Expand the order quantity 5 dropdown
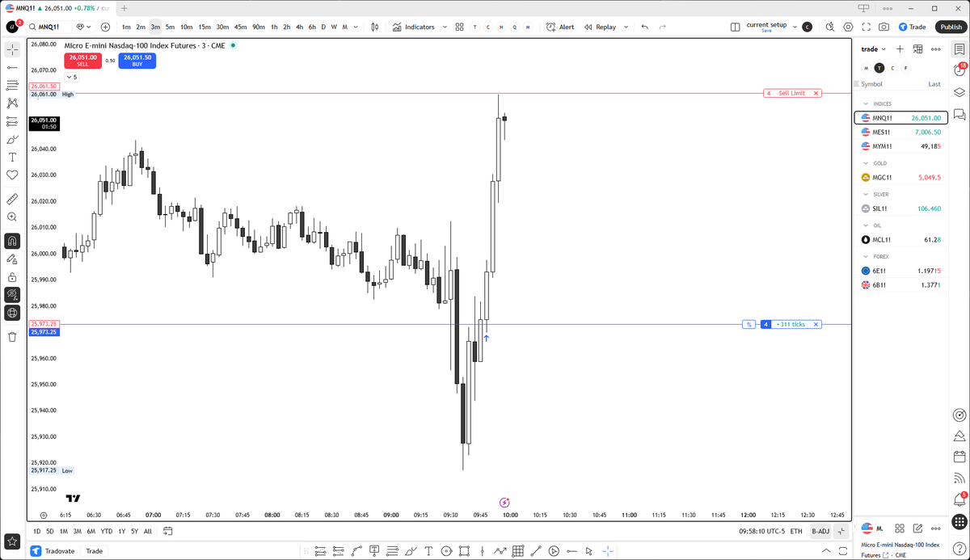Viewport: 970px width, 560px height. [x=72, y=77]
